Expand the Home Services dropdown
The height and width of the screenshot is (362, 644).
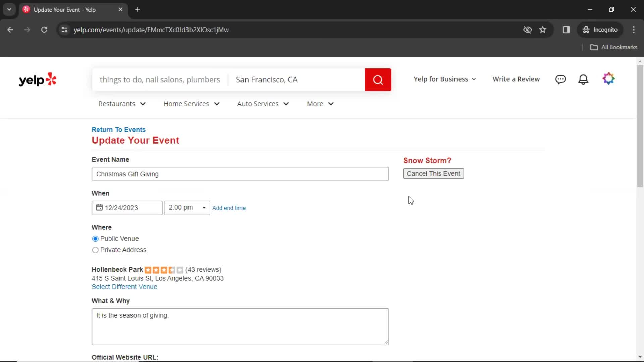pos(192,104)
